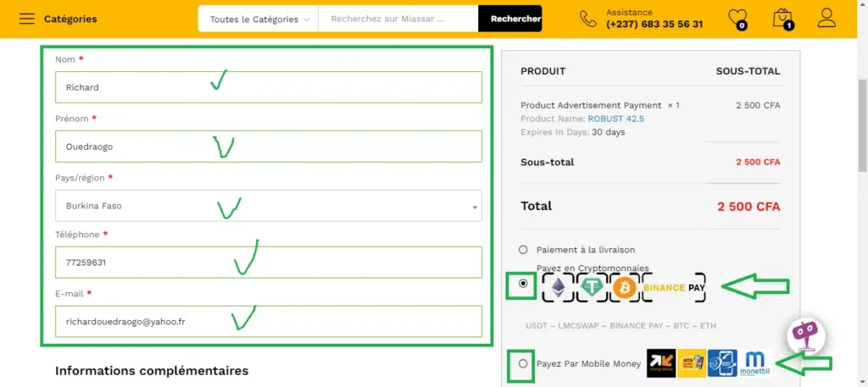
Task: Click the phone assistance icon
Action: [587, 19]
